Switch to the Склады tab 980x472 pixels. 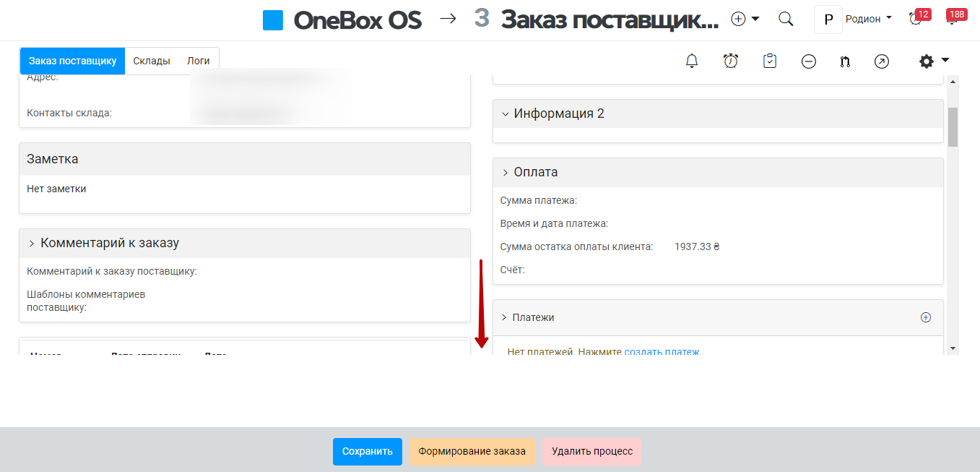(x=152, y=61)
